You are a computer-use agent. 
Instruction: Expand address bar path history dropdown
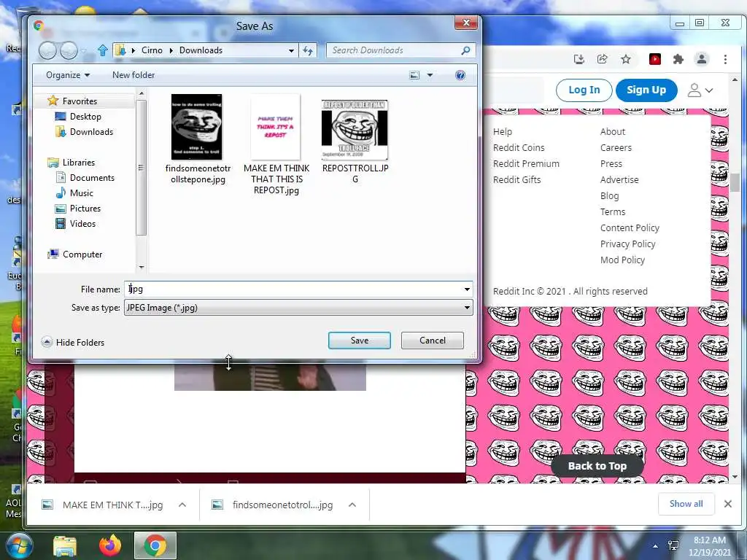(291, 50)
